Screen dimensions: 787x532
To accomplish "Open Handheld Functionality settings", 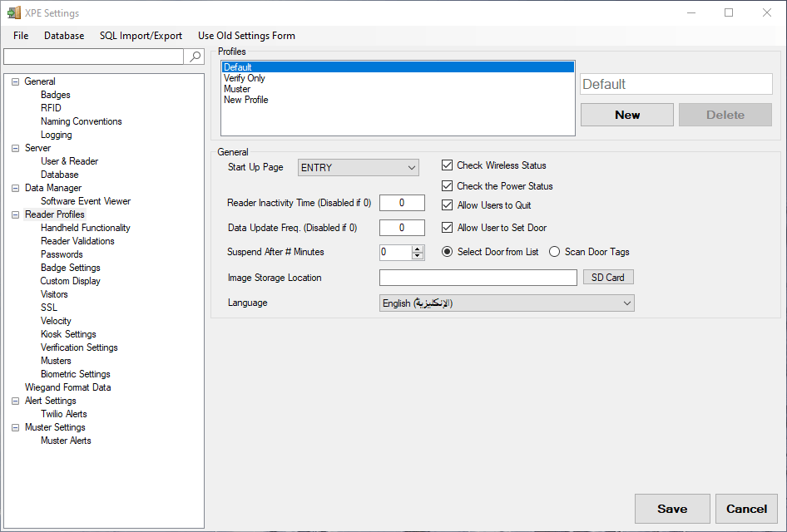I will tap(86, 228).
